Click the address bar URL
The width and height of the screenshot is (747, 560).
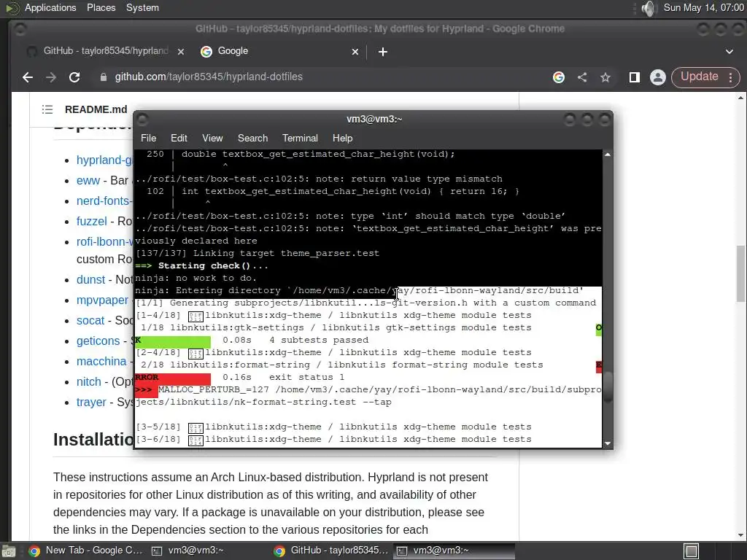pos(209,77)
